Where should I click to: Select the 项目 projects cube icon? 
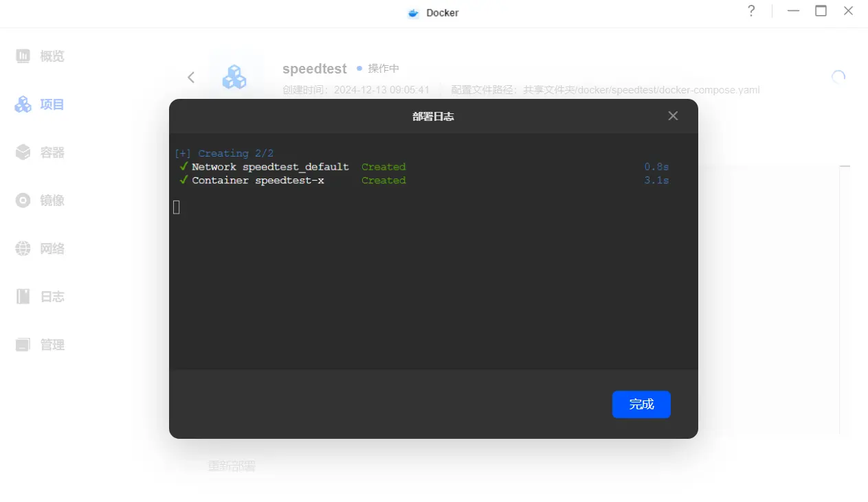[x=23, y=104]
